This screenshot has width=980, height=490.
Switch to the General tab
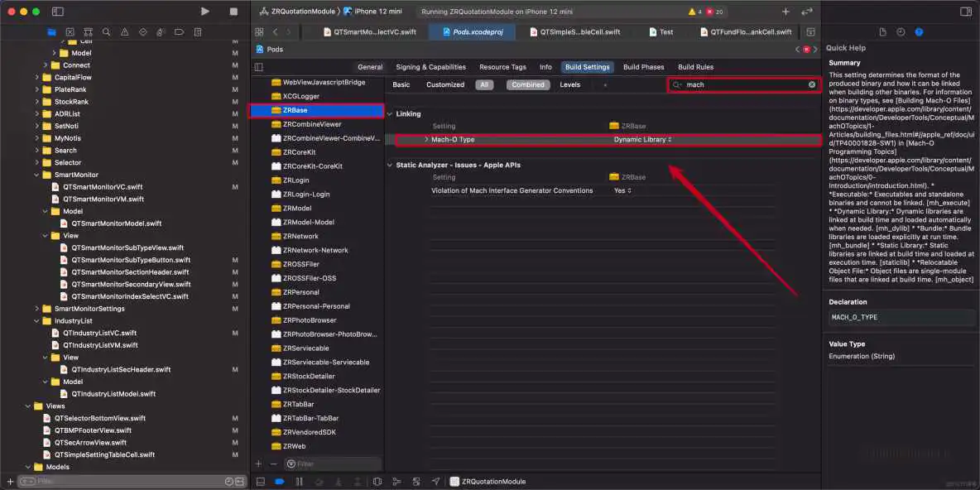coord(370,67)
